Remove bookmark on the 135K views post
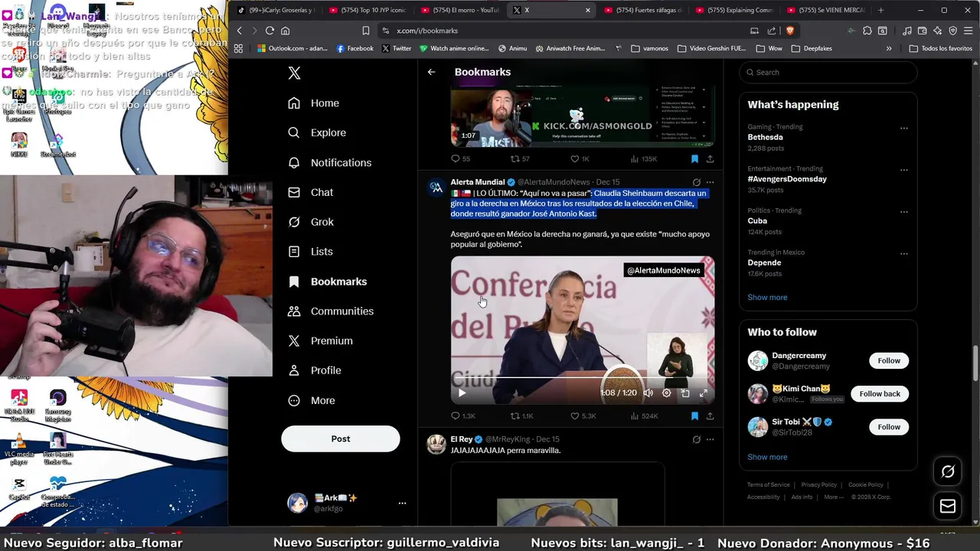 coord(694,159)
